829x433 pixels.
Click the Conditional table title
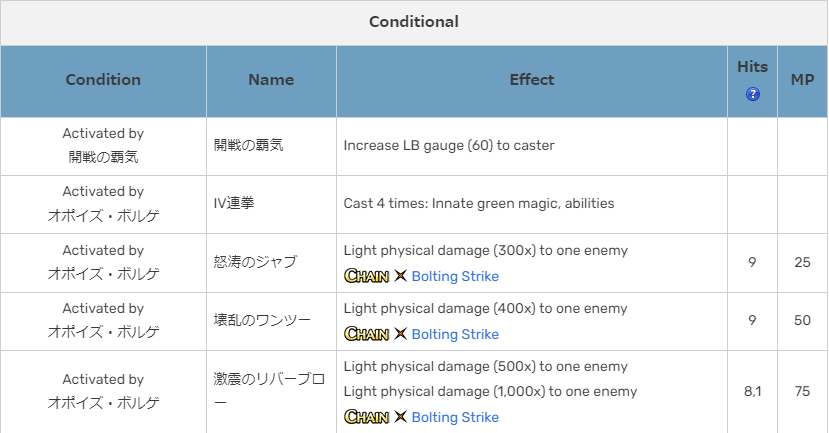tap(414, 21)
